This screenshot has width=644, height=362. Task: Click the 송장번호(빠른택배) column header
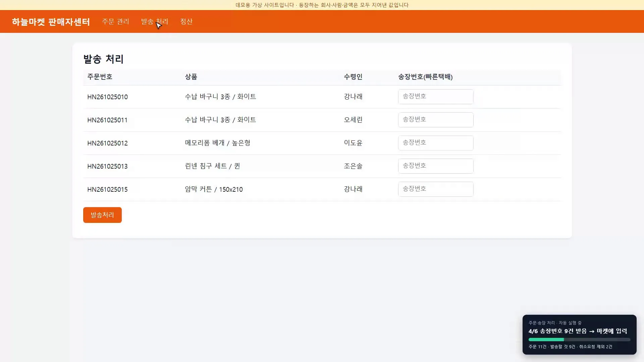tap(425, 77)
